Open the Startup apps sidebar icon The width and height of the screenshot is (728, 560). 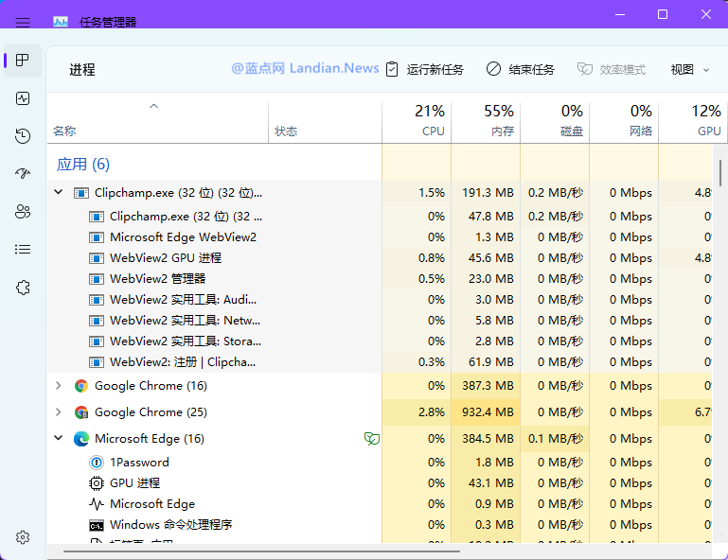point(23,174)
